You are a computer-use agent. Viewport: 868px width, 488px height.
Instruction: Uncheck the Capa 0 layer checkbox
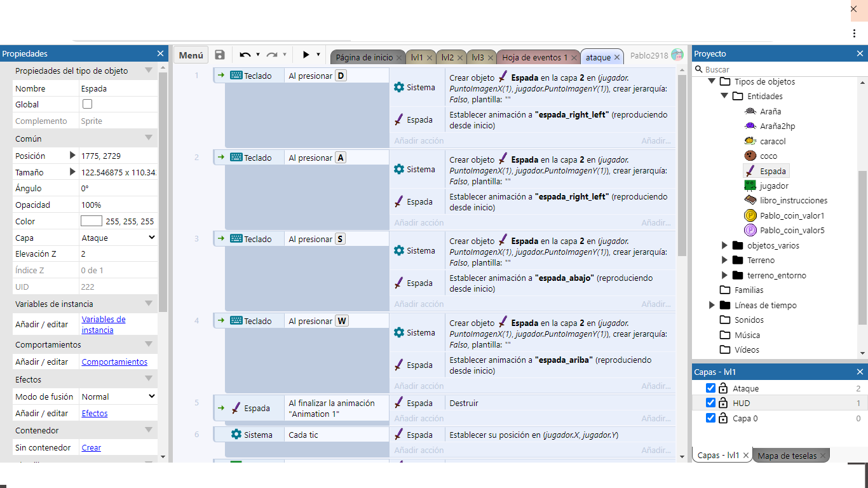(711, 418)
